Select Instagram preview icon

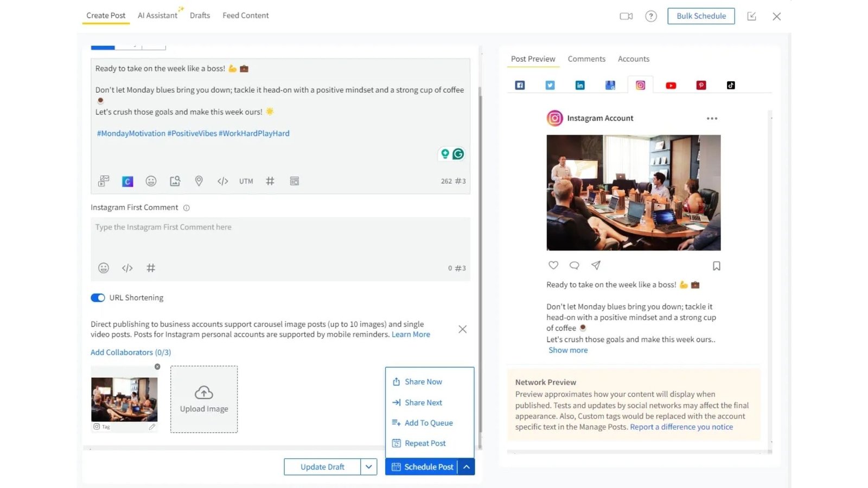[x=641, y=85]
